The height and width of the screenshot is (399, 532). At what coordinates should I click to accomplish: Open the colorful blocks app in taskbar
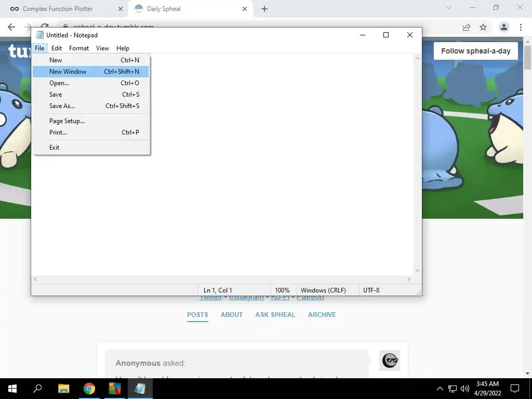tap(115, 389)
